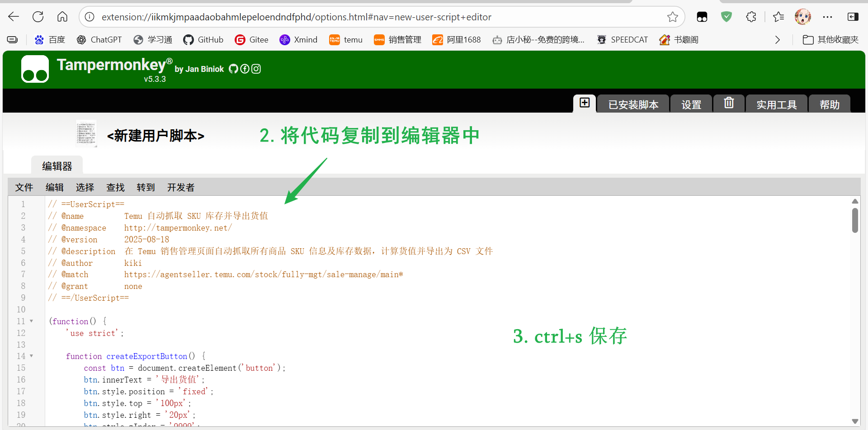Click the home icon in browser toolbar

pos(62,17)
